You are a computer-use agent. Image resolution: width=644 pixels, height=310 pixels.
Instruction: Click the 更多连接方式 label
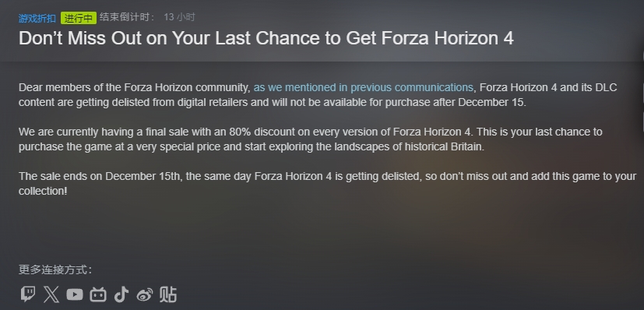(55, 269)
